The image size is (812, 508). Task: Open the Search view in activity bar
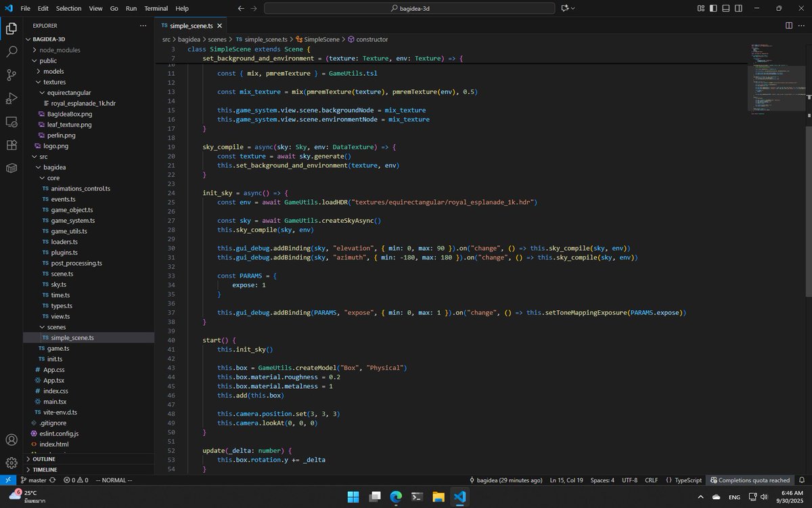12,51
